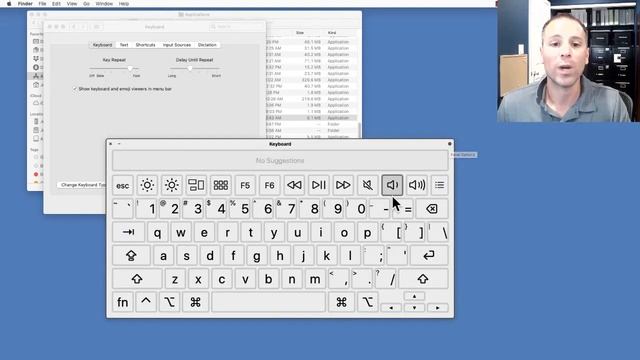Click the No Suggestions bar

[x=280, y=160]
